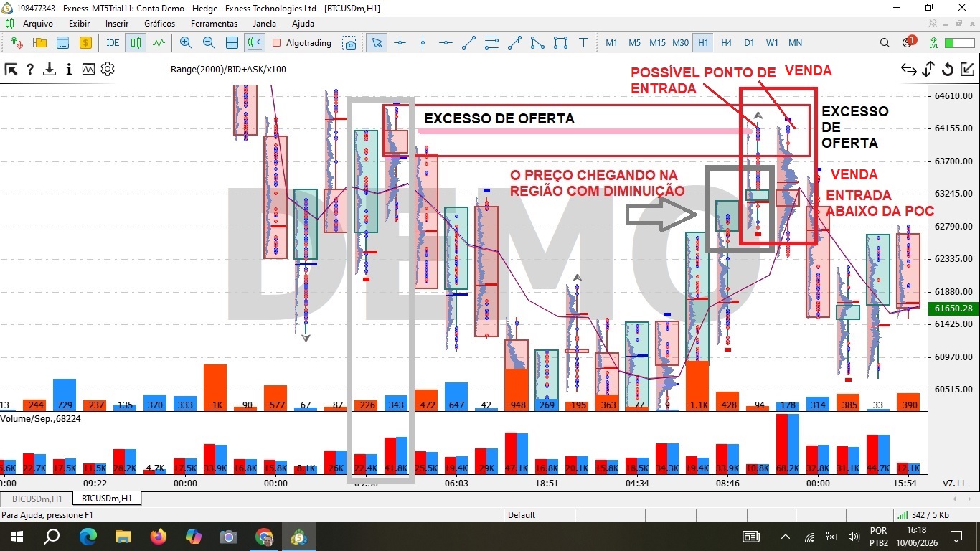The image size is (980, 551).
Task: Open Firefox from the Windows taskbar
Action: click(159, 536)
